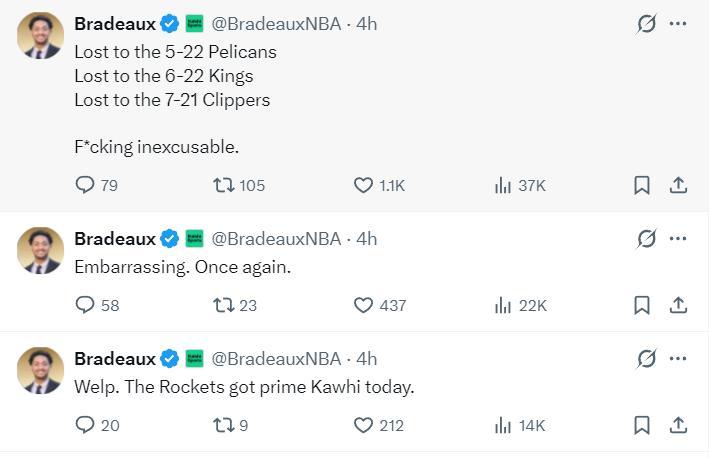
Task: Open Bradeaux's avatar on the 'Embarrassing' tweet
Action: pos(41,250)
